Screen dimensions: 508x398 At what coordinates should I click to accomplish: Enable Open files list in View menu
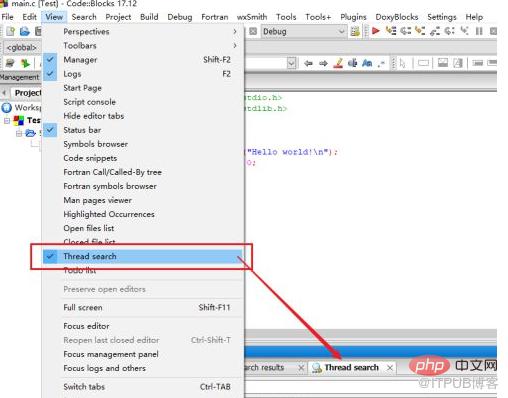point(143,228)
